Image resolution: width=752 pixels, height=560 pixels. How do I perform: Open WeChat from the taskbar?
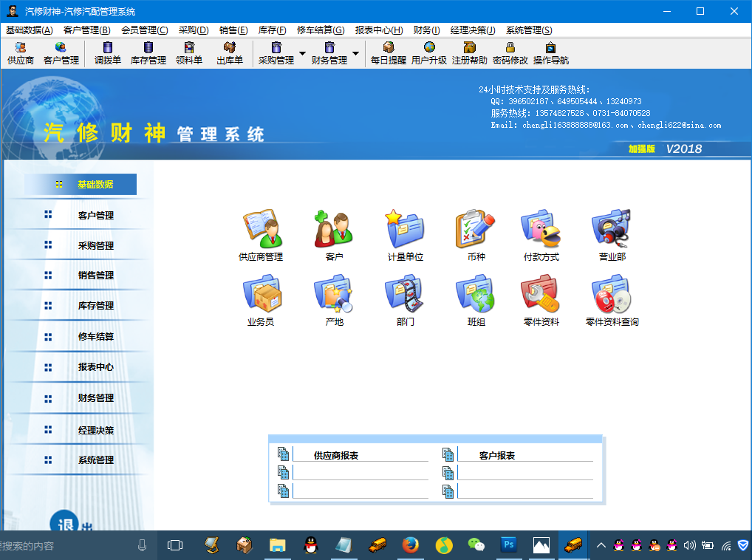[x=476, y=545]
